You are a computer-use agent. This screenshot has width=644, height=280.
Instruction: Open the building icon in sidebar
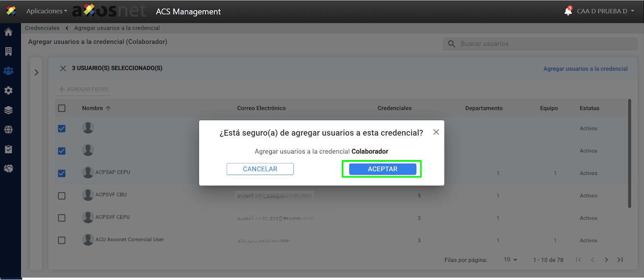point(8,51)
